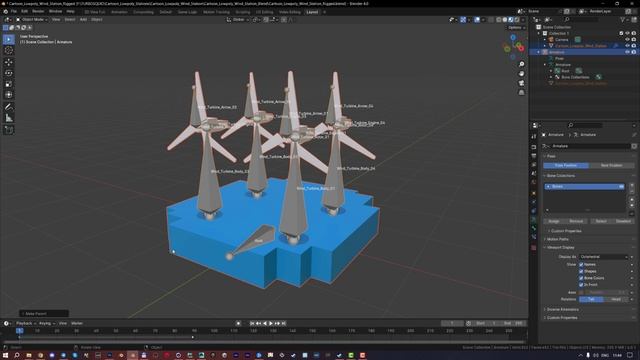Toggle In Front checkbox
Screen dimensions: 640x360
click(x=581, y=284)
